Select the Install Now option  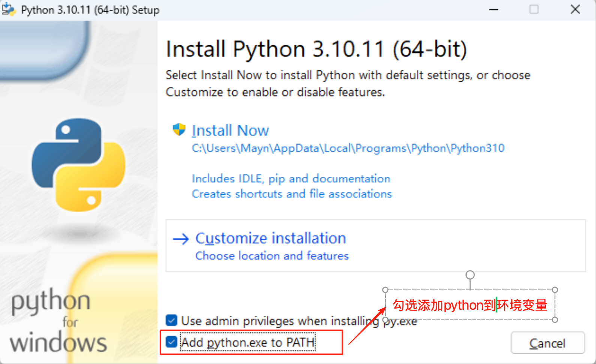(230, 130)
